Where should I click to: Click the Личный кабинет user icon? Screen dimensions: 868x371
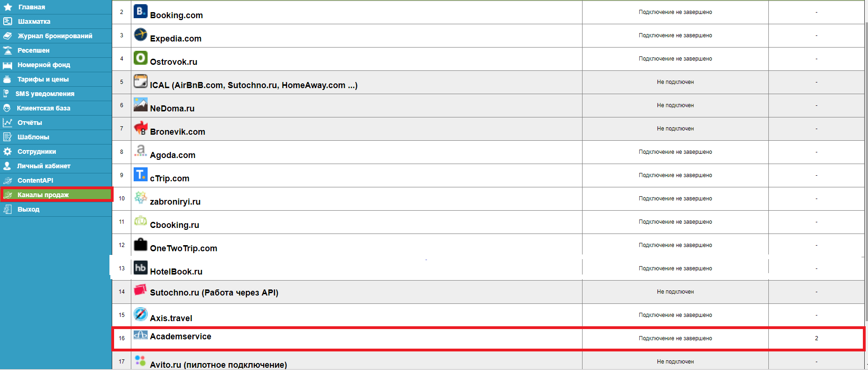(7, 166)
